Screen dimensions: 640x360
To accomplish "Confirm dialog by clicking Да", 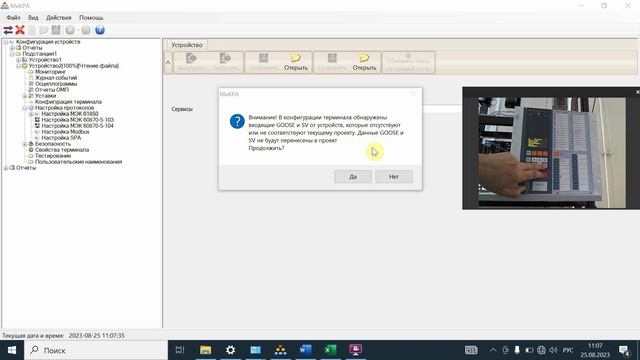I will point(353,177).
